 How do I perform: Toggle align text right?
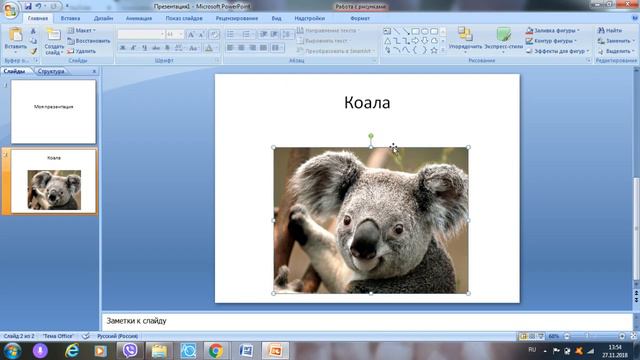252,48
